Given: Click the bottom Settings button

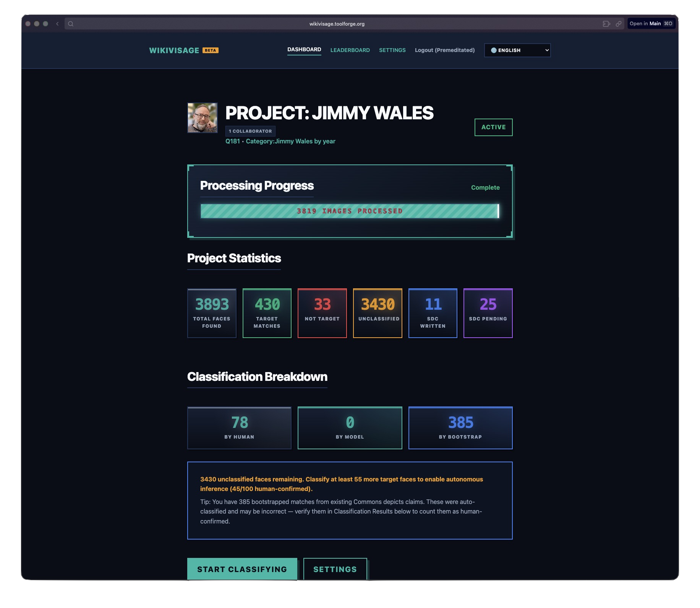Looking at the screenshot, I should click(x=335, y=569).
